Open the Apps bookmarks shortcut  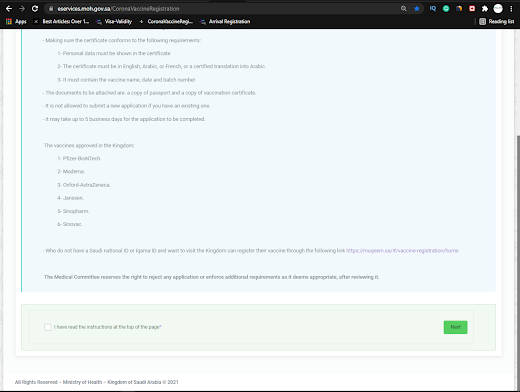(16, 22)
